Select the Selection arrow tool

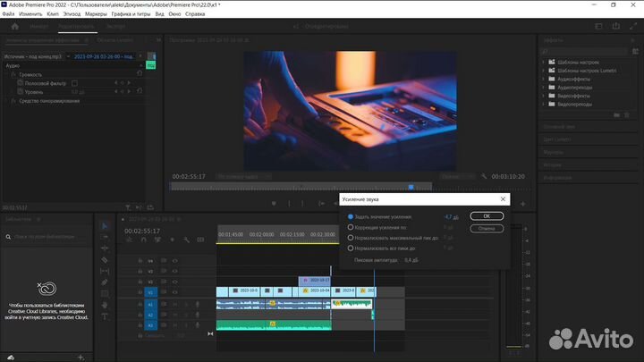(105, 226)
